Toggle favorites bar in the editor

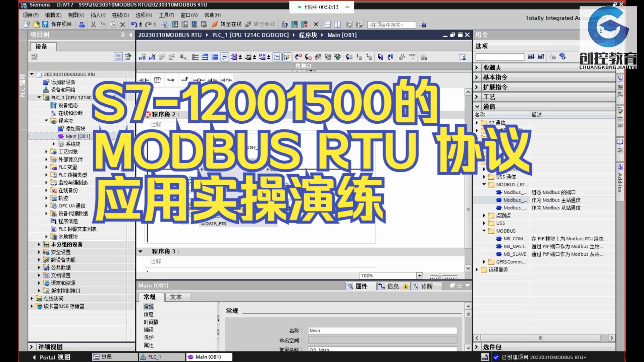pos(286,57)
